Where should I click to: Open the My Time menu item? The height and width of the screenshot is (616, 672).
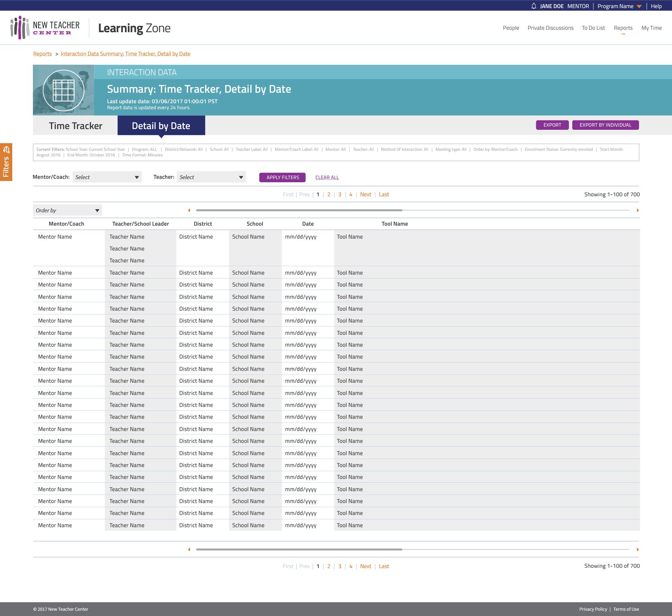click(651, 28)
